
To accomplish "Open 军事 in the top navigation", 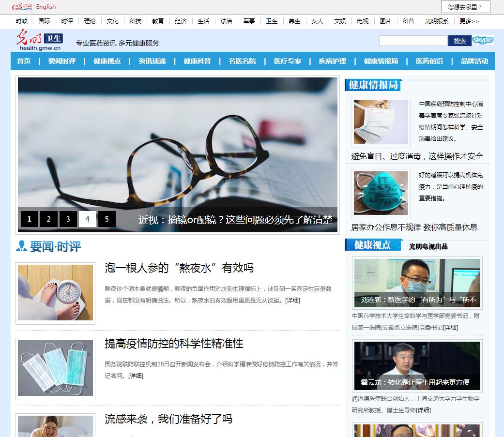I will 249,21.
